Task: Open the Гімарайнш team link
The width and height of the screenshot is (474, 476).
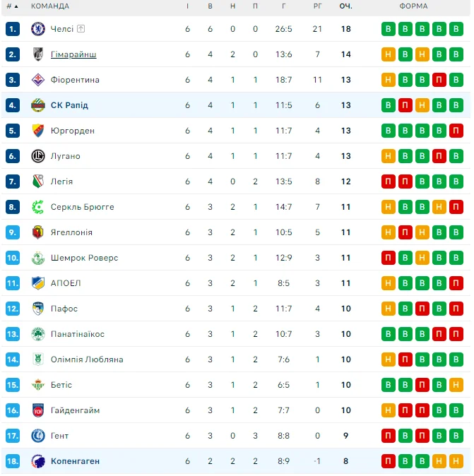Action: (x=73, y=54)
